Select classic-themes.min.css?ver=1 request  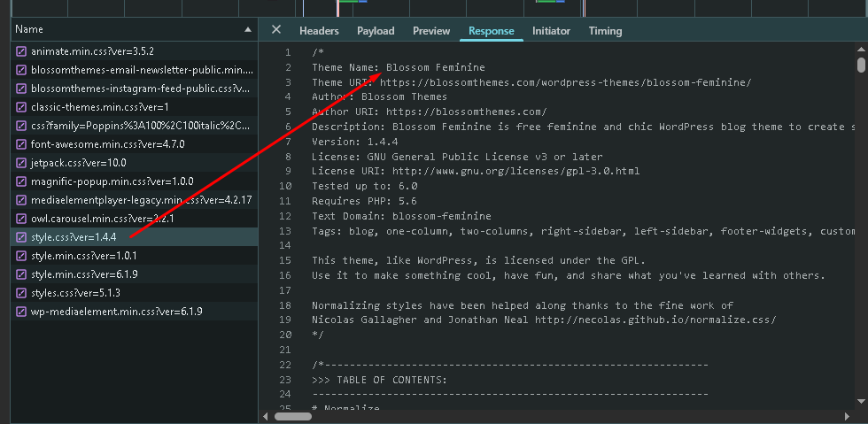point(134,107)
